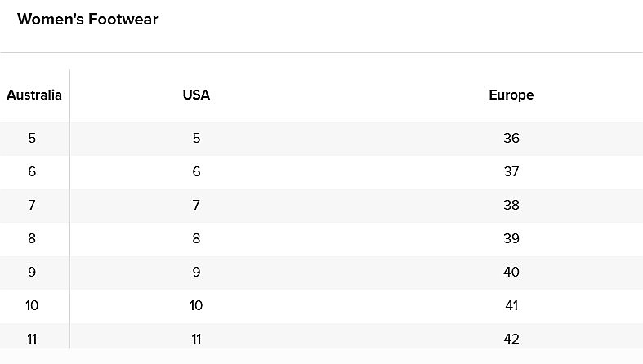Viewport: 643px width, 364px height.
Task: Click Australia size 11 cell
Action: point(32,340)
